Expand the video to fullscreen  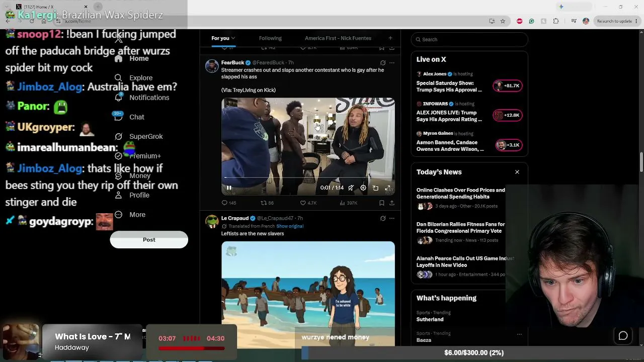click(388, 188)
